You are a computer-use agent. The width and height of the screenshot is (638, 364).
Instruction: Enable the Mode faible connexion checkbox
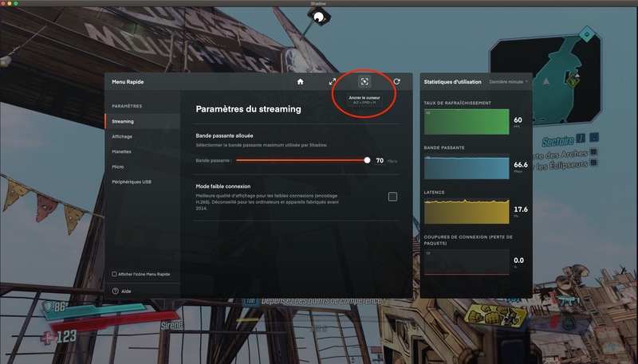(x=392, y=197)
